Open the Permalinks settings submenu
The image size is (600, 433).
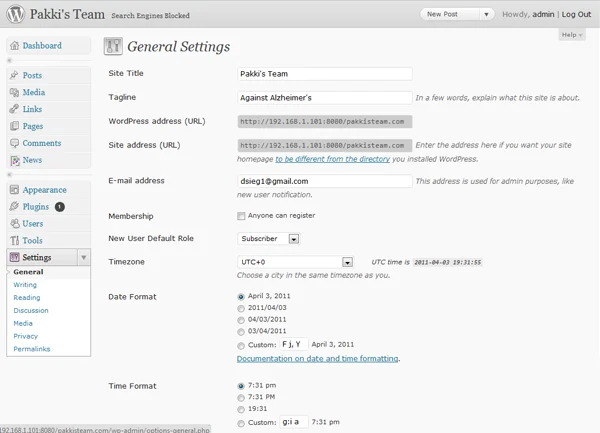point(32,349)
